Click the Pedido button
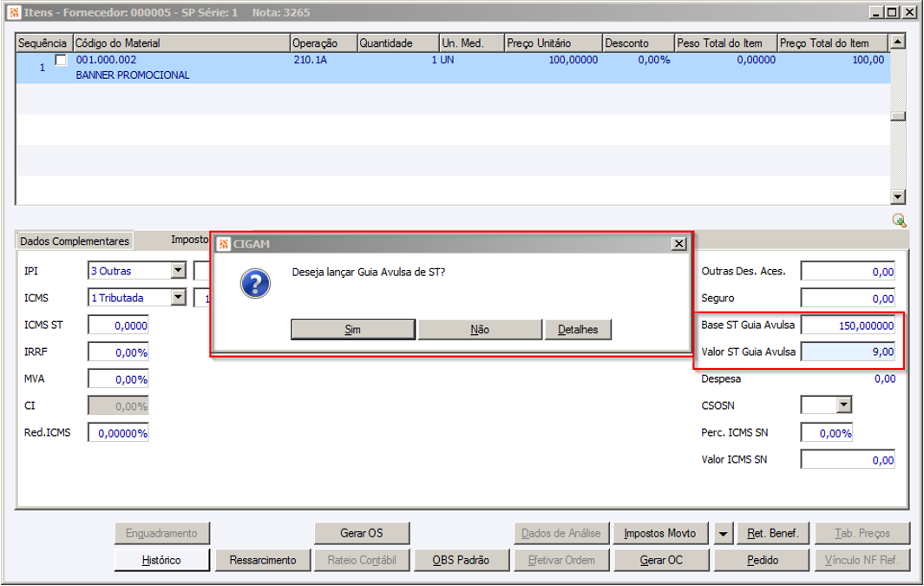924x586 pixels. (762, 560)
